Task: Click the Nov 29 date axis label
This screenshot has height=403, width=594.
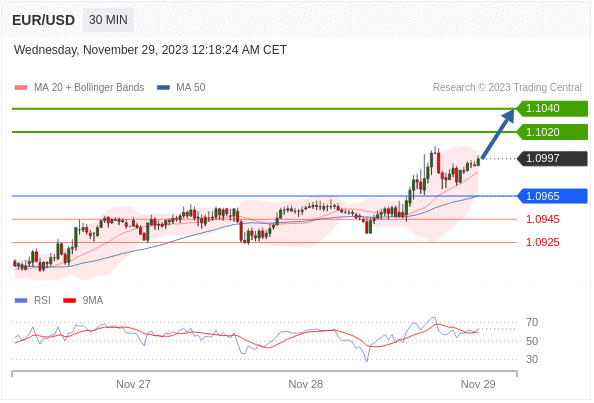Action: click(478, 384)
